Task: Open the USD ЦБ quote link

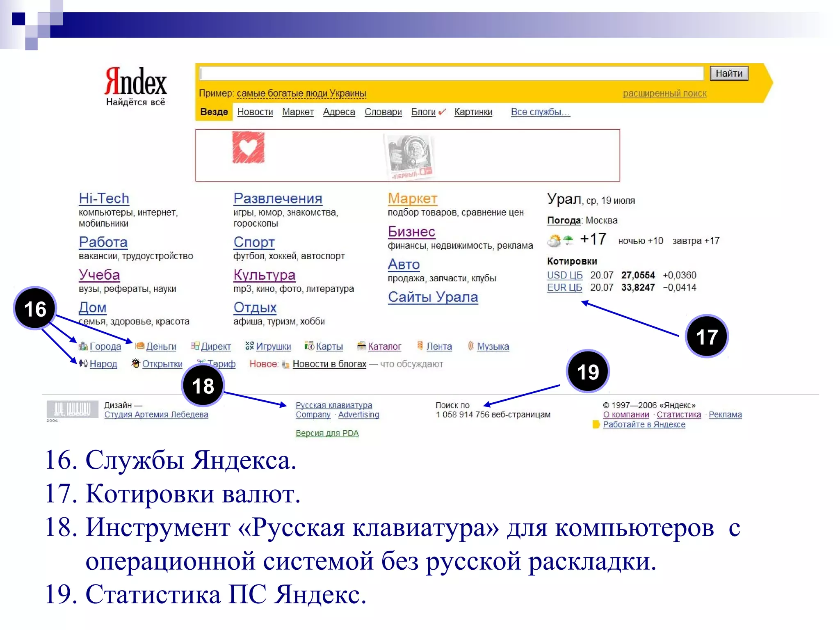Action: [564, 275]
